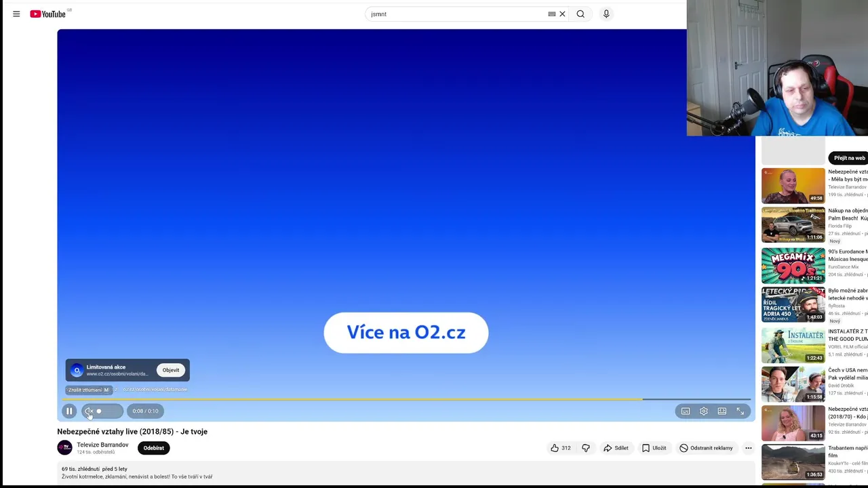Toggle subtitles/captions button in player
This screenshot has height=488, width=868.
(x=686, y=411)
